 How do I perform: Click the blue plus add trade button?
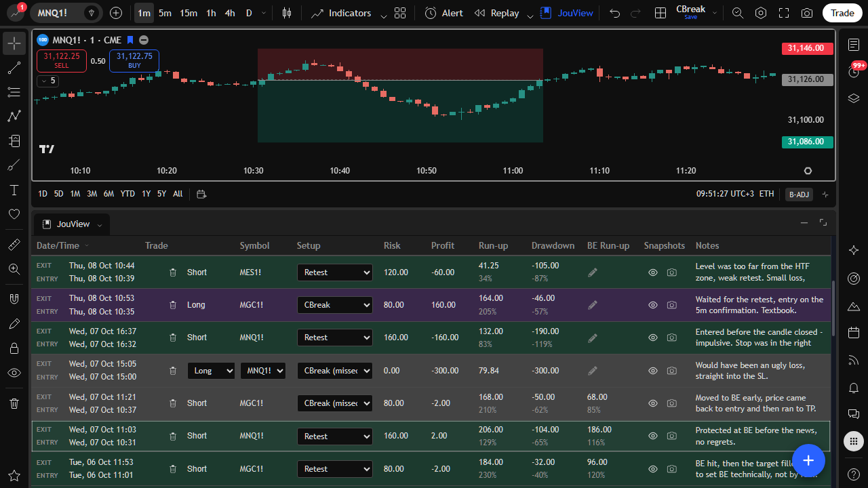808,461
